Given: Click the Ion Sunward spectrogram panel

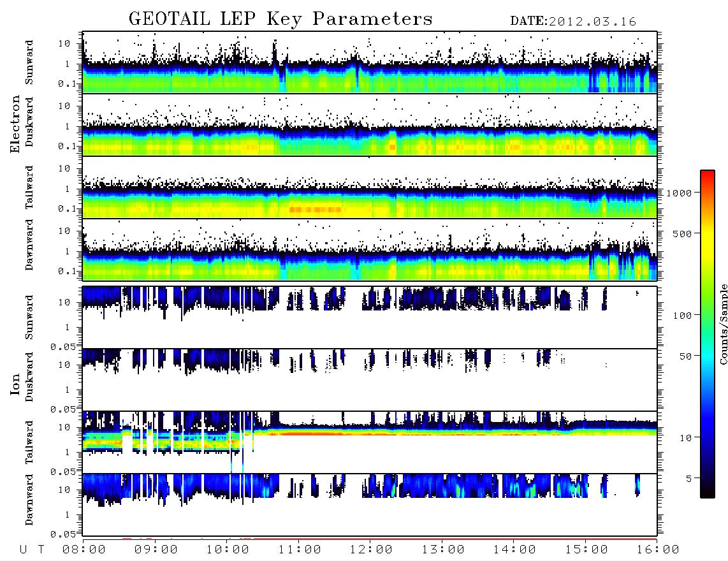Looking at the screenshot, I should point(370,317).
